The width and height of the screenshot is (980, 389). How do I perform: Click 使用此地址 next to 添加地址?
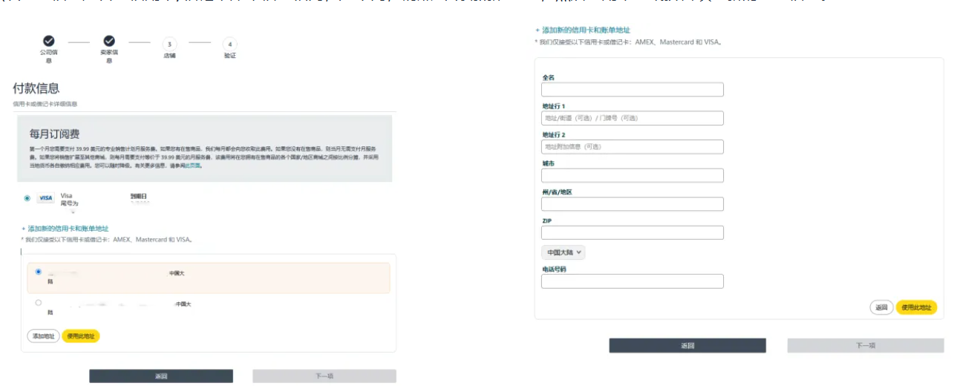click(80, 336)
